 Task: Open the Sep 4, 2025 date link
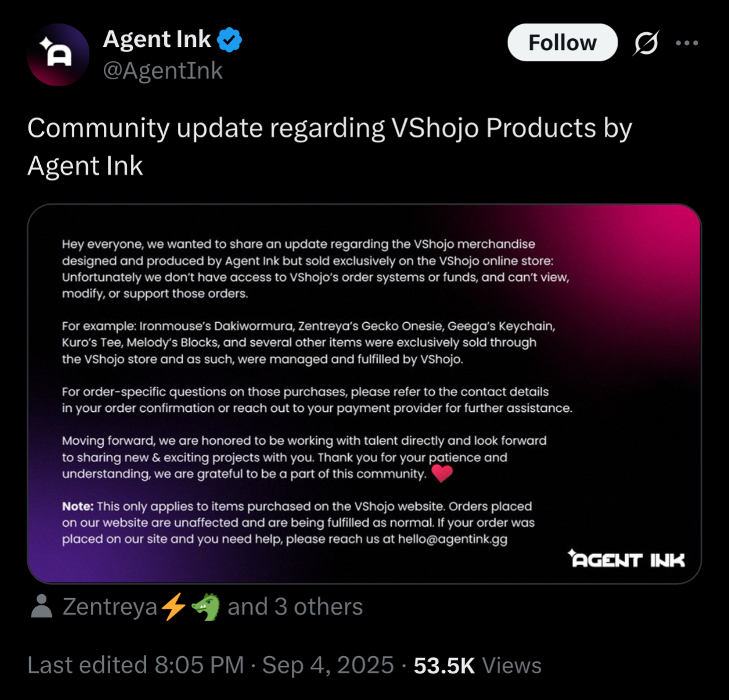click(328, 665)
